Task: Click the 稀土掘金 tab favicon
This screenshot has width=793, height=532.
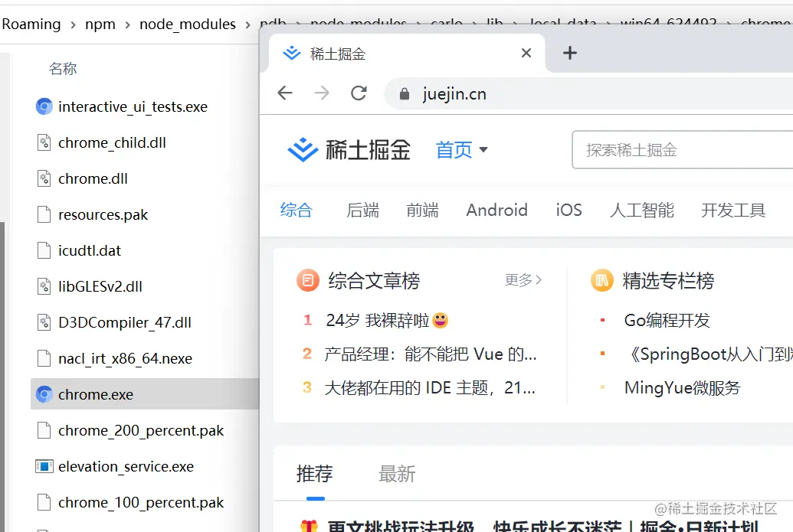Action: pyautogui.click(x=292, y=53)
